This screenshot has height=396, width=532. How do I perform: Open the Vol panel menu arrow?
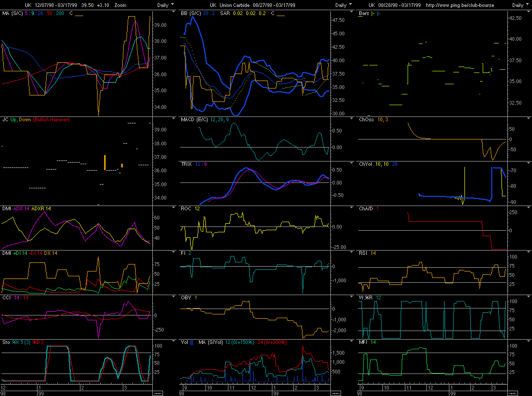pyautogui.click(x=351, y=341)
